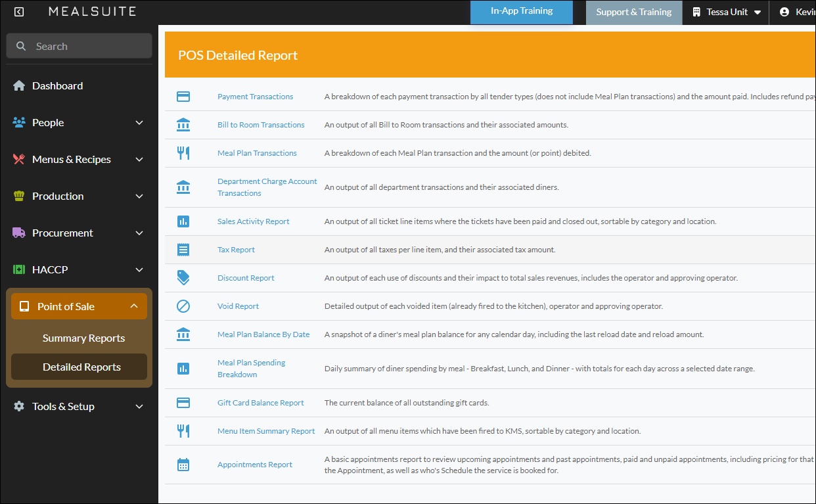Click the Appointments Report calendar icon
816x504 pixels.
coord(183,465)
